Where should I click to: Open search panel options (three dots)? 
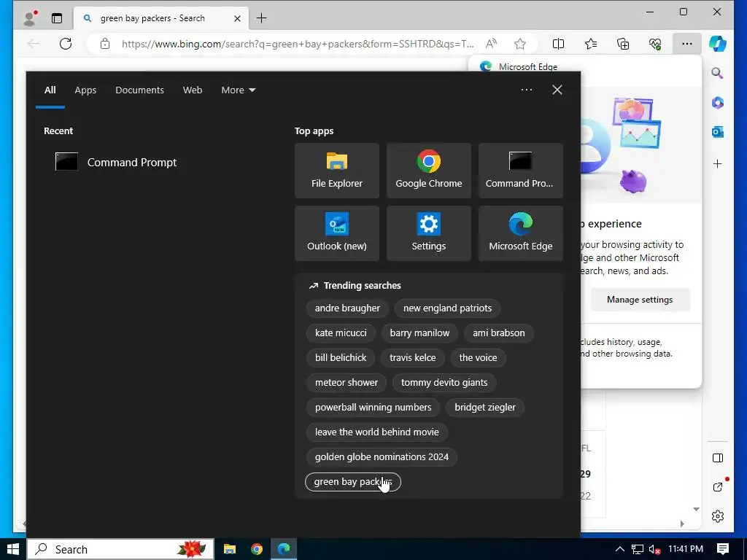coord(527,90)
